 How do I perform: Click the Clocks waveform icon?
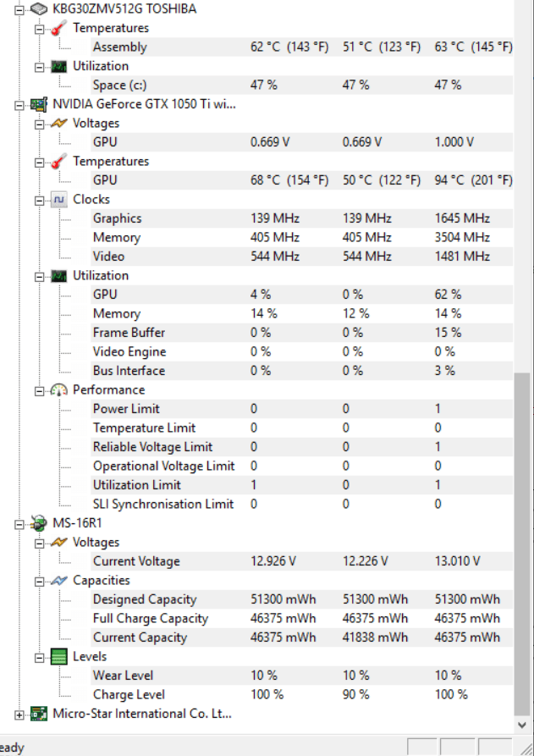point(58,200)
